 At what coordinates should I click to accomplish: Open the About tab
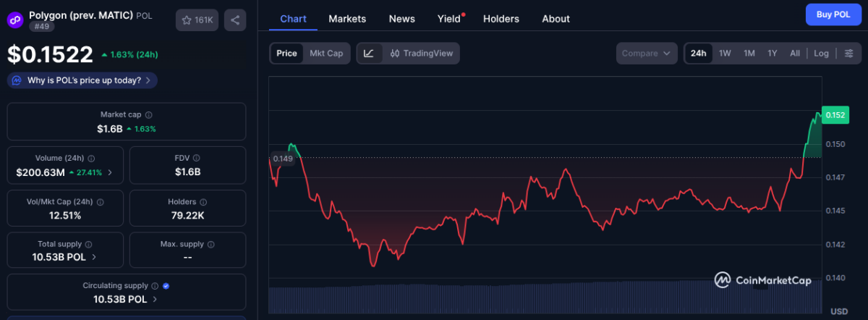pos(556,19)
